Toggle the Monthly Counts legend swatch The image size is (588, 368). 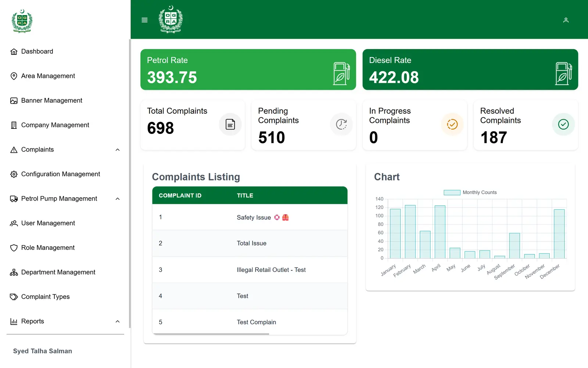(452, 192)
